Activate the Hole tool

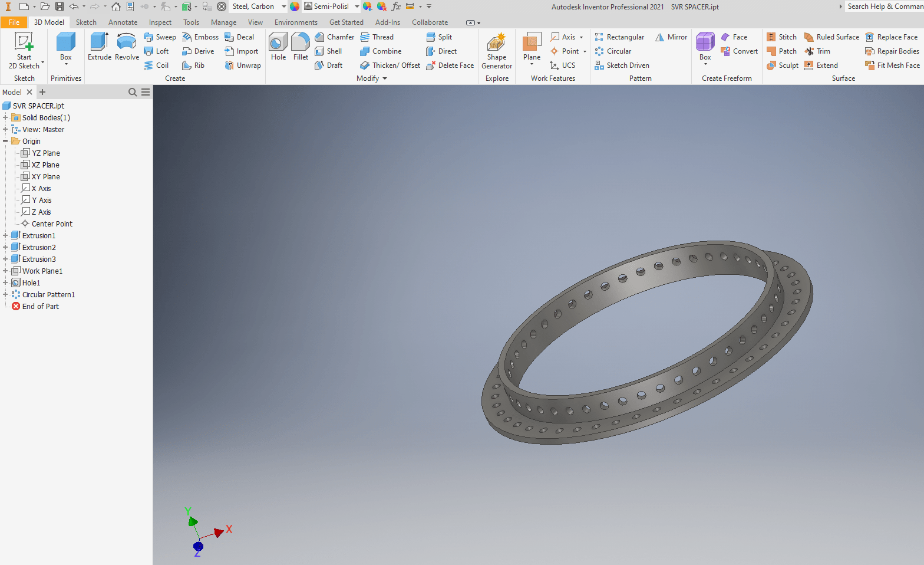tap(278, 47)
